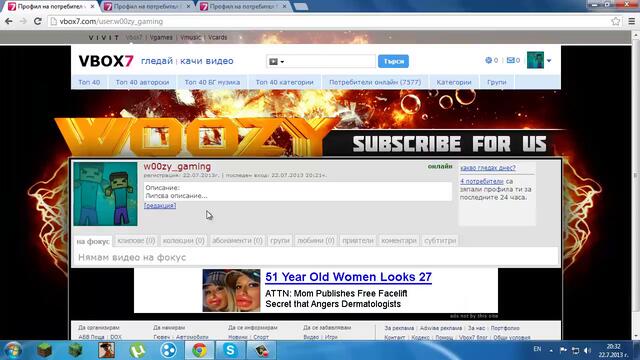
Task: Select the колекции (0) tab
Action: 183,241
